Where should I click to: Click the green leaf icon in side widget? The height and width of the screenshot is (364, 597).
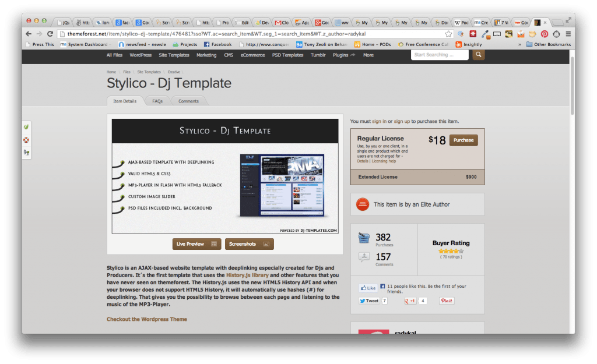[26, 126]
